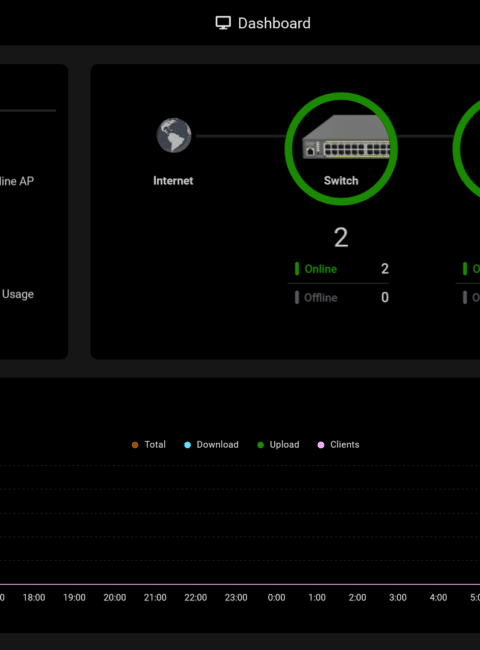Open the Switch device circle
This screenshot has width=480, height=650.
click(341, 149)
